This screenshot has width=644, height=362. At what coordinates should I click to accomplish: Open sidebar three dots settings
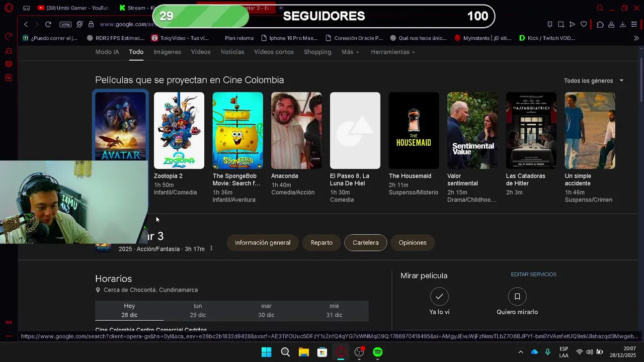[9, 336]
